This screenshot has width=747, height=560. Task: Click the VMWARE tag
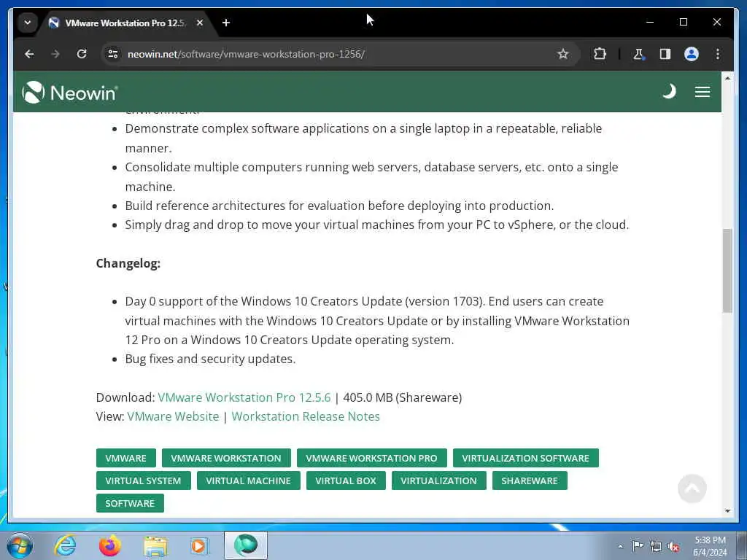[x=125, y=458]
